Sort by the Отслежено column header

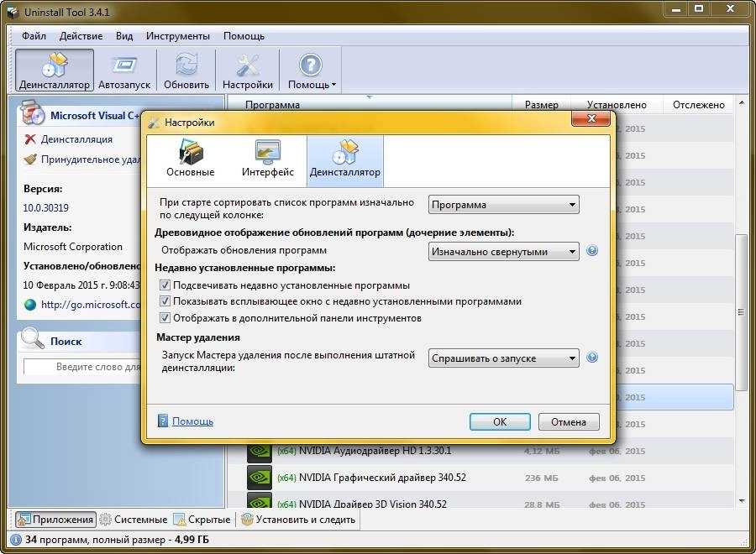pyautogui.click(x=699, y=105)
